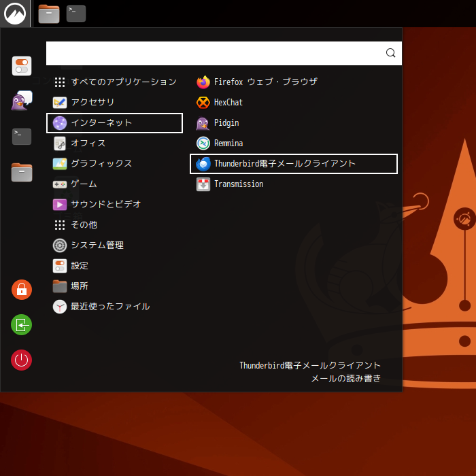Screen dimensions: 476x476
Task: Open Pidgin in the application list
Action: pos(294,123)
